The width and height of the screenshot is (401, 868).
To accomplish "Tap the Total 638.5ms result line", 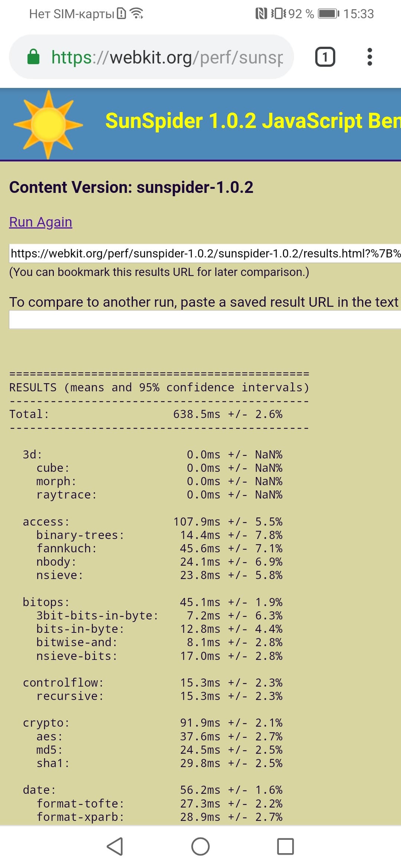I will (x=146, y=414).
